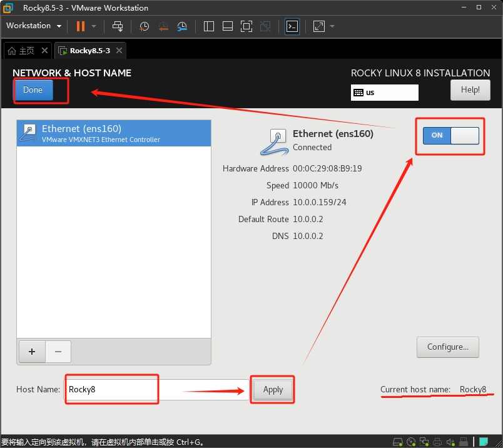Click the VMware Workstation logo in title bar

pyautogui.click(x=8, y=8)
